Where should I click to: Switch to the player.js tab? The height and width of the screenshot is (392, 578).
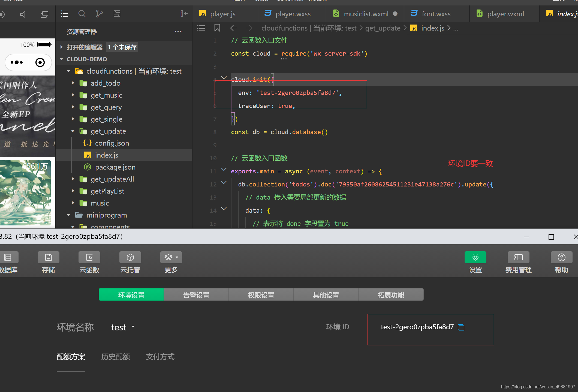[225, 14]
